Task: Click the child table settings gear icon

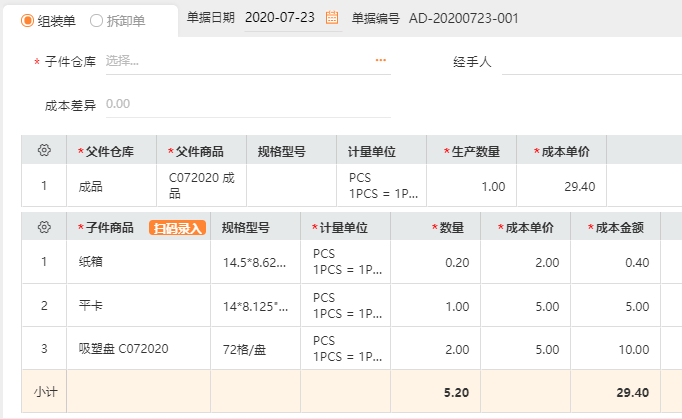Action: coord(44,227)
